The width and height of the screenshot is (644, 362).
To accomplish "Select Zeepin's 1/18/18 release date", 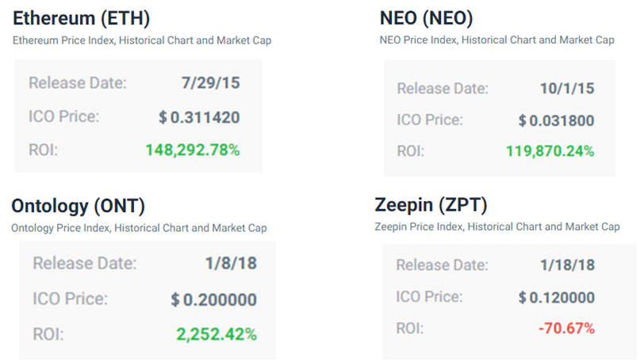I will point(567,265).
